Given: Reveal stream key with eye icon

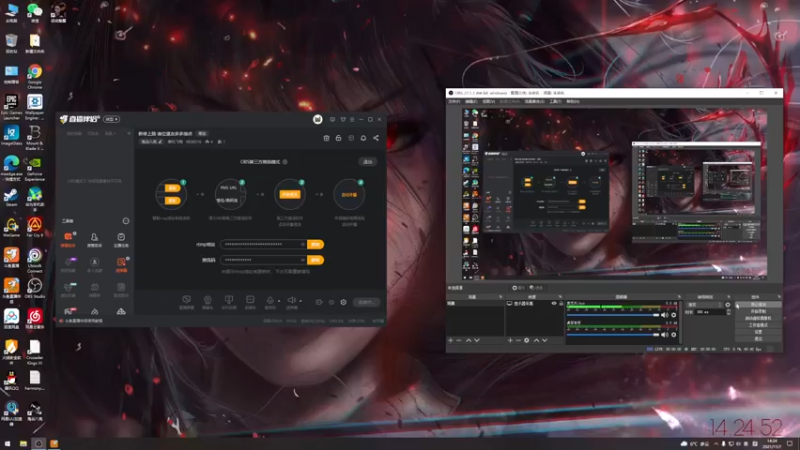Looking at the screenshot, I should pyautogui.click(x=303, y=260).
